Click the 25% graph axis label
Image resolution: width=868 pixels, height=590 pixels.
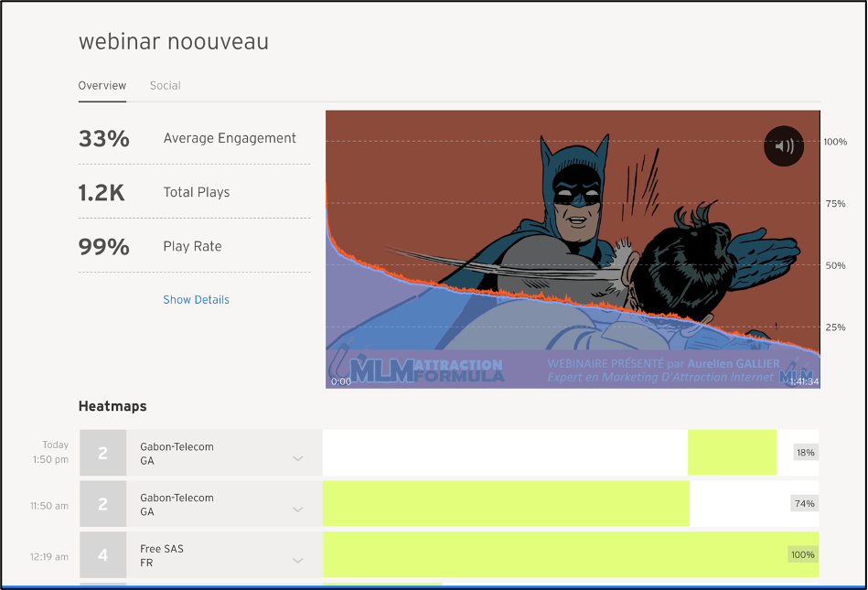(835, 327)
